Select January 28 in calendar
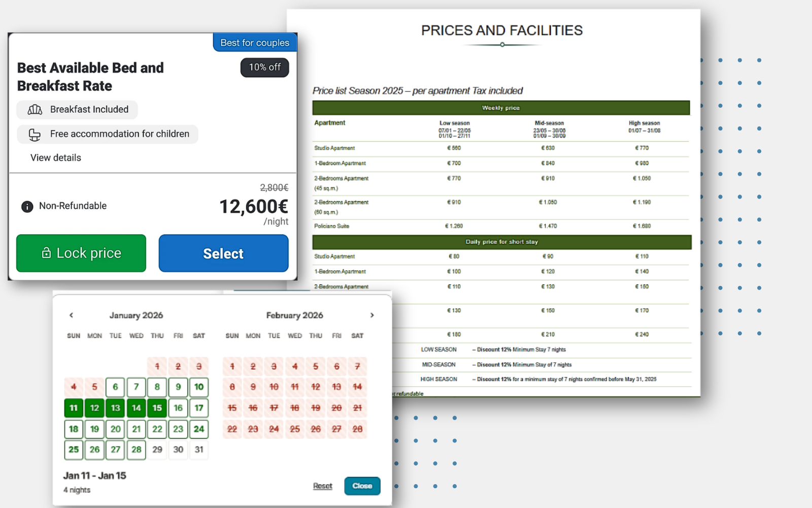Screen dimensions: 812x508 (x=137, y=450)
